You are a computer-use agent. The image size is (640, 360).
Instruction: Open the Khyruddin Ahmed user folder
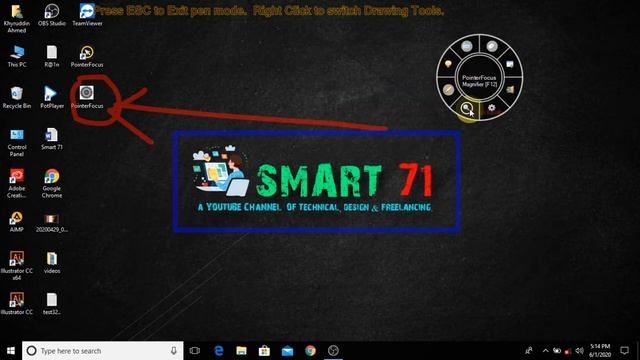[x=17, y=19]
